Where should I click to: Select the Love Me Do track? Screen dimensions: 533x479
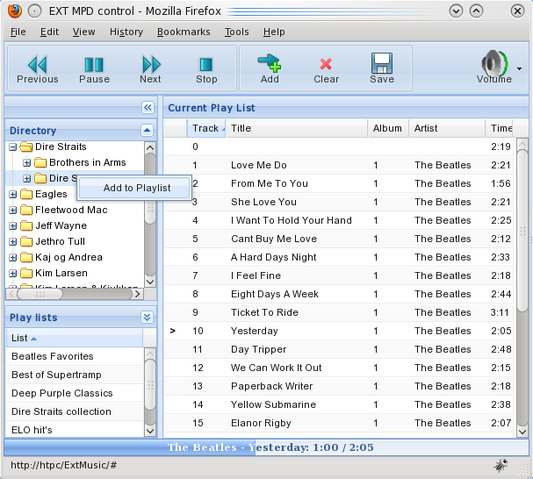click(339, 165)
